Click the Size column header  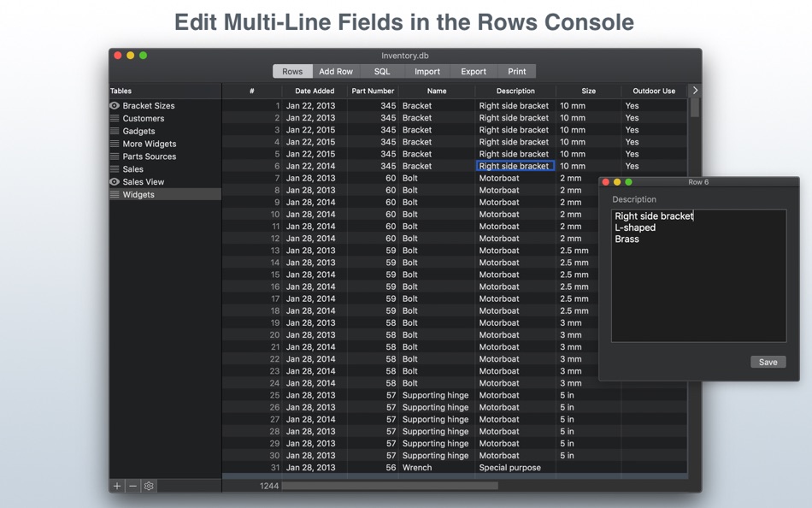(x=588, y=91)
